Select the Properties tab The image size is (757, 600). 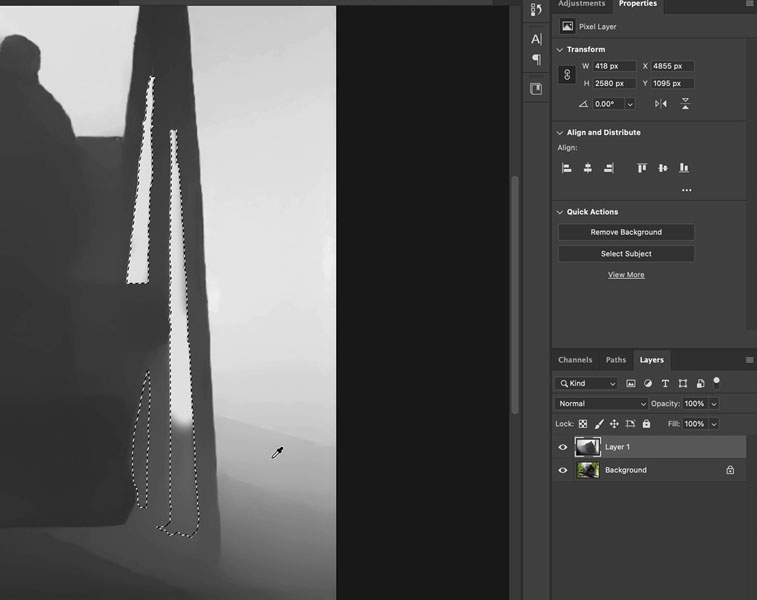637,4
